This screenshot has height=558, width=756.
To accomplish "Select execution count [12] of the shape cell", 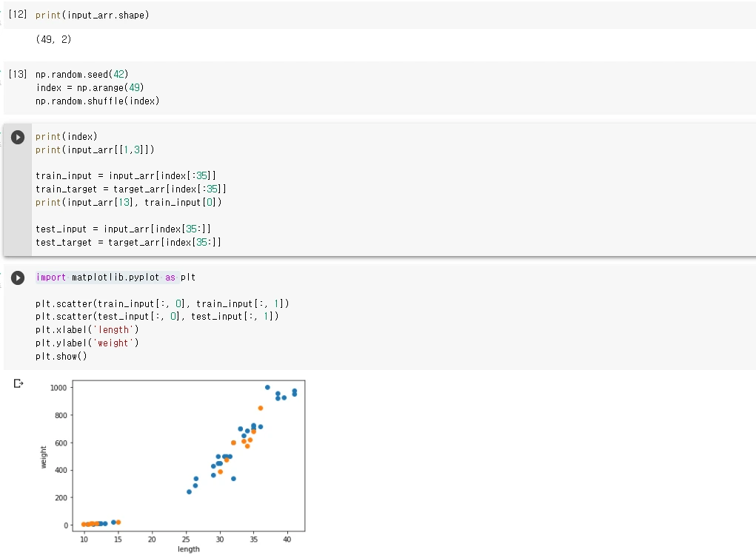I will 18,15.
